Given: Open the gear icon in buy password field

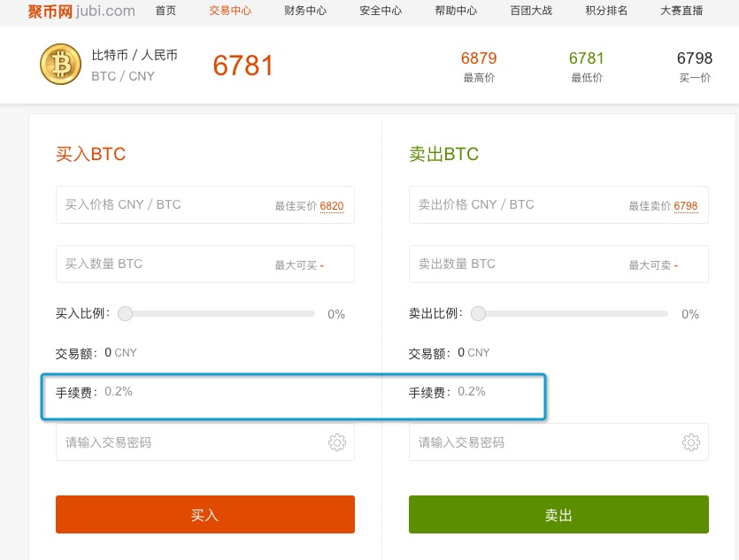Looking at the screenshot, I should (x=337, y=442).
